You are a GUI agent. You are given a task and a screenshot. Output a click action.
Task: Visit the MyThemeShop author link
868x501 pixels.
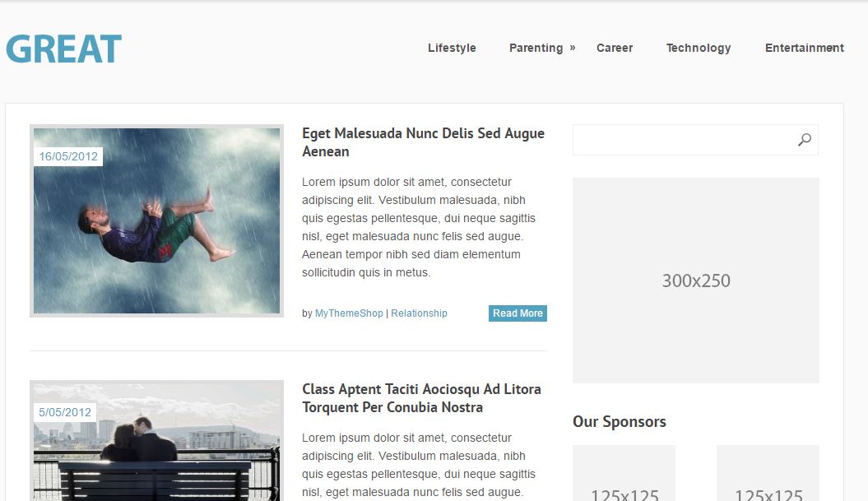(x=349, y=313)
